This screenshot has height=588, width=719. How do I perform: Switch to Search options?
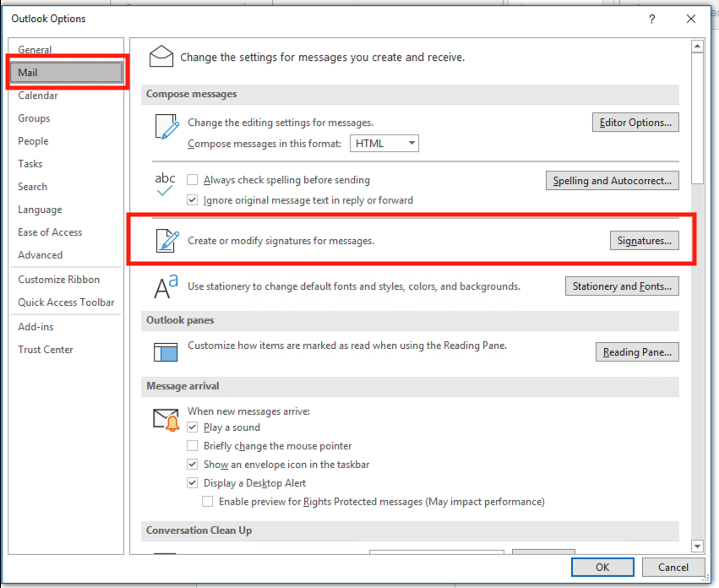[x=66, y=187]
